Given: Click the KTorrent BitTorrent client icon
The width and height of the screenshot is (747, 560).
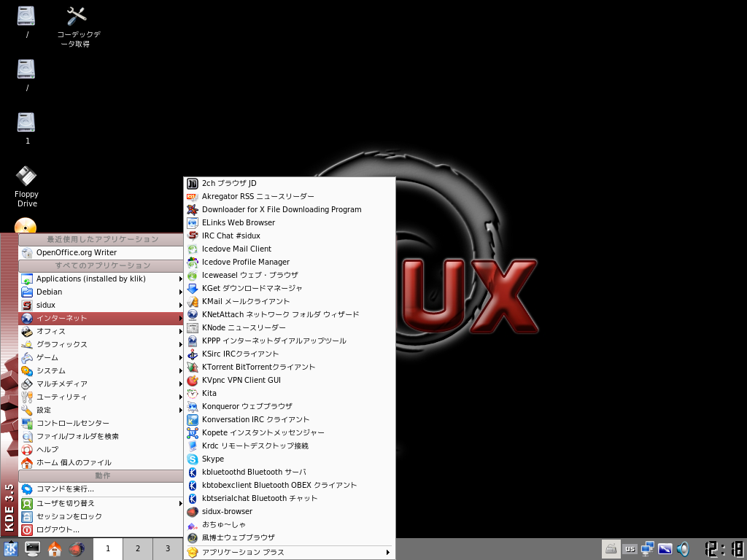Looking at the screenshot, I should 193,367.
